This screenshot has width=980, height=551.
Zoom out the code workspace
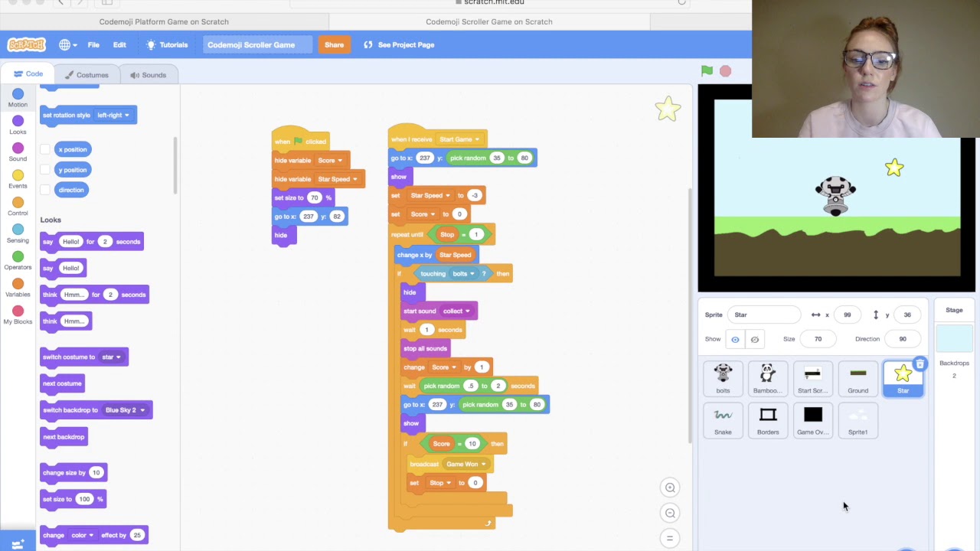point(670,513)
